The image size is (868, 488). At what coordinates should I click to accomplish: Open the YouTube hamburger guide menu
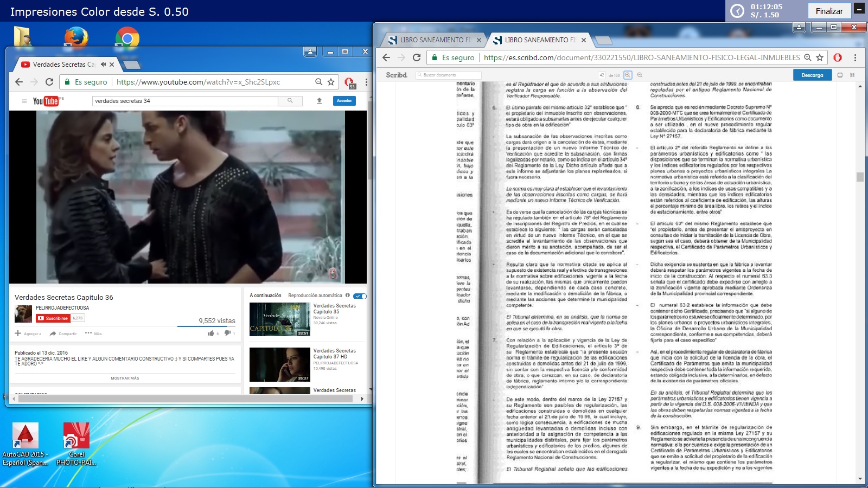click(24, 101)
